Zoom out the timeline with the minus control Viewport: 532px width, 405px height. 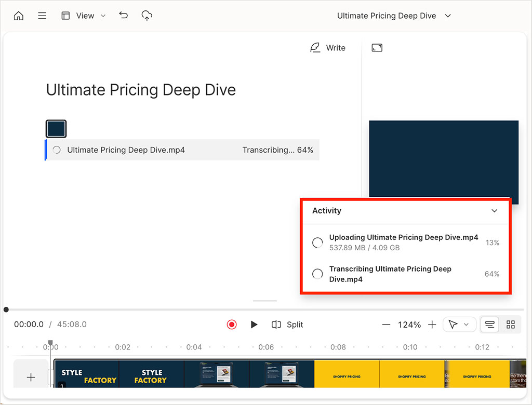tap(386, 324)
